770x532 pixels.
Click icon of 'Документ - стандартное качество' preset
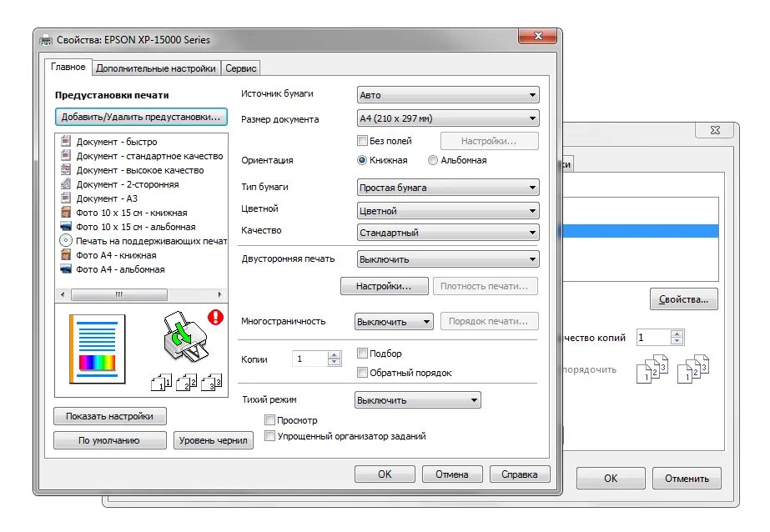65,156
